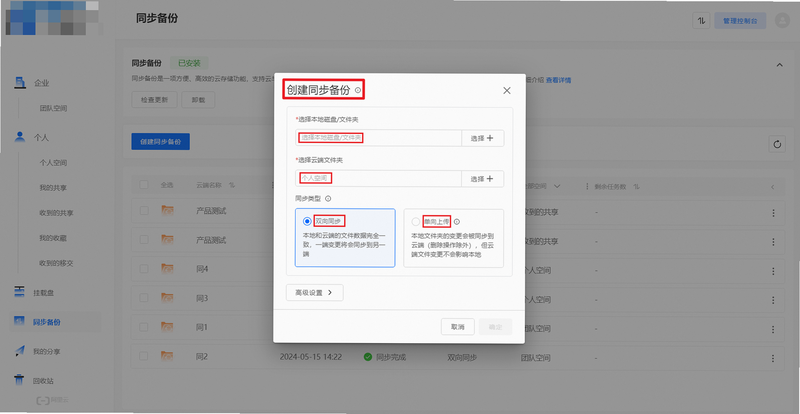Click the 已安装 status tag
This screenshot has height=414, width=800.
(x=189, y=64)
